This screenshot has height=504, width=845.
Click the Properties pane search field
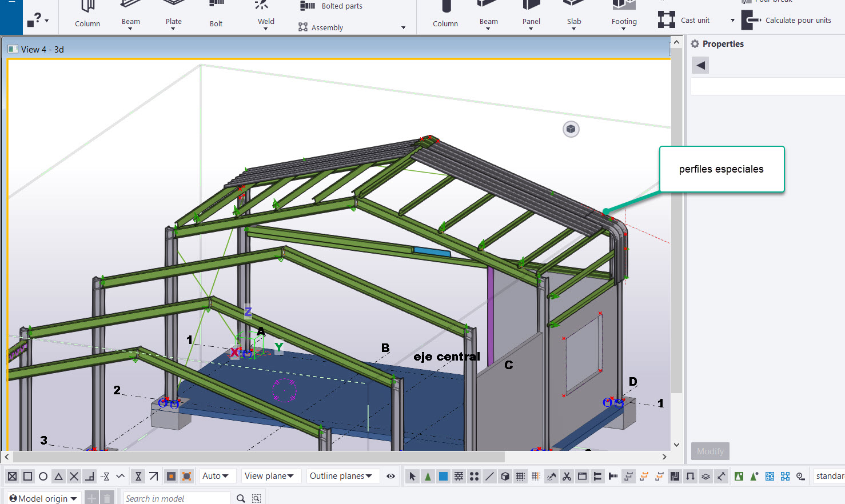point(767,86)
